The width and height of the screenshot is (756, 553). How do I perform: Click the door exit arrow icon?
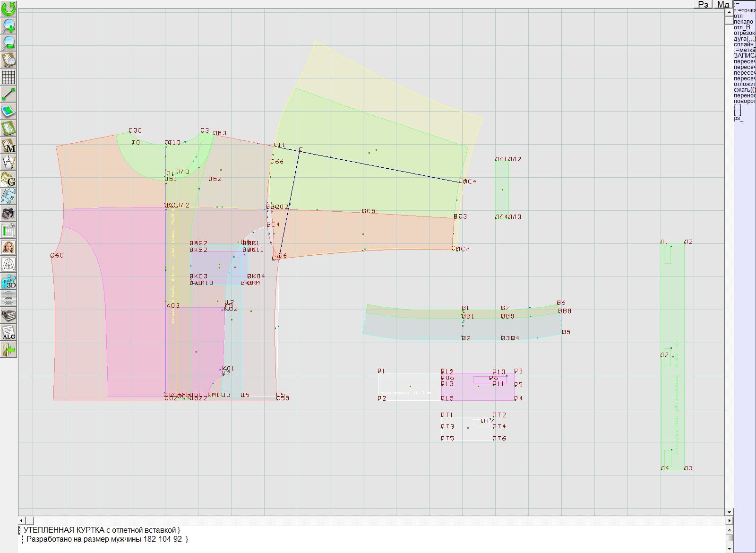point(9,350)
